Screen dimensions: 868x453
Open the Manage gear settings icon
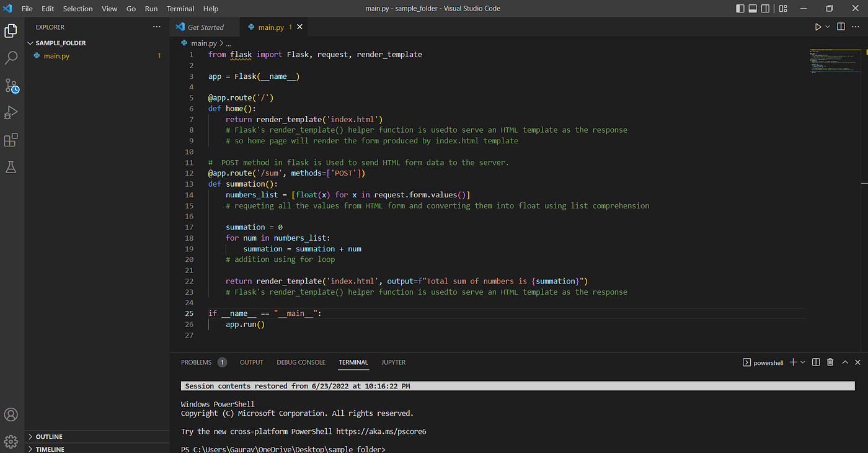coord(11,441)
